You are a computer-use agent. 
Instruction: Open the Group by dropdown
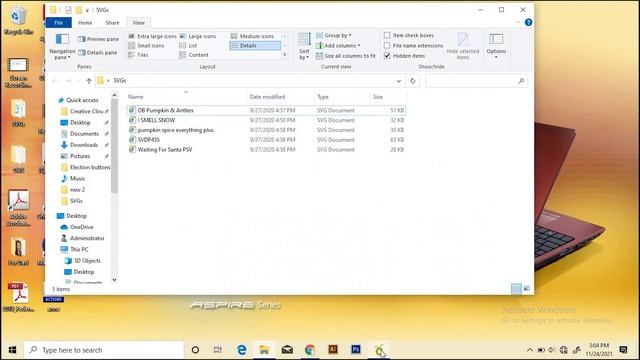point(333,36)
